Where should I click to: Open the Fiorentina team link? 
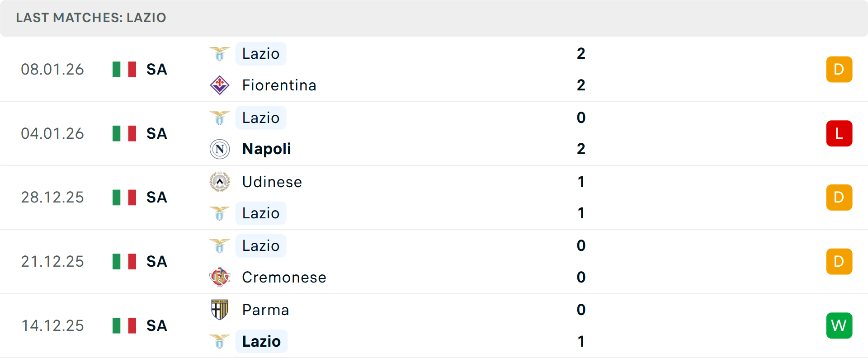coord(279,85)
